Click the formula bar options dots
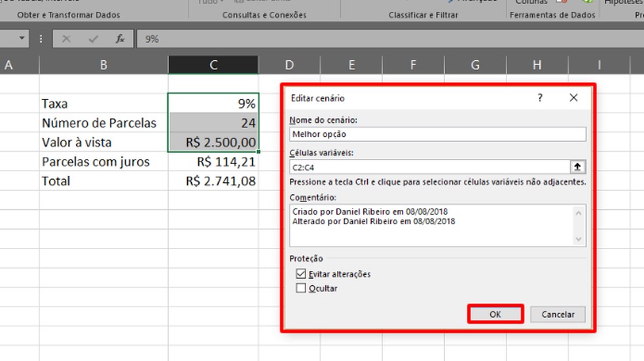 (x=41, y=39)
